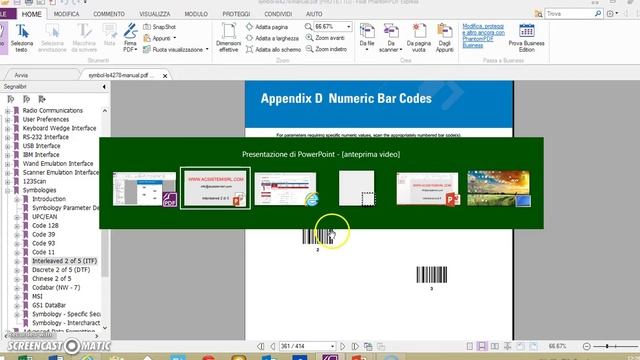Click Prova Business Edition icon
The height and width of the screenshot is (360, 640).
click(x=527, y=38)
